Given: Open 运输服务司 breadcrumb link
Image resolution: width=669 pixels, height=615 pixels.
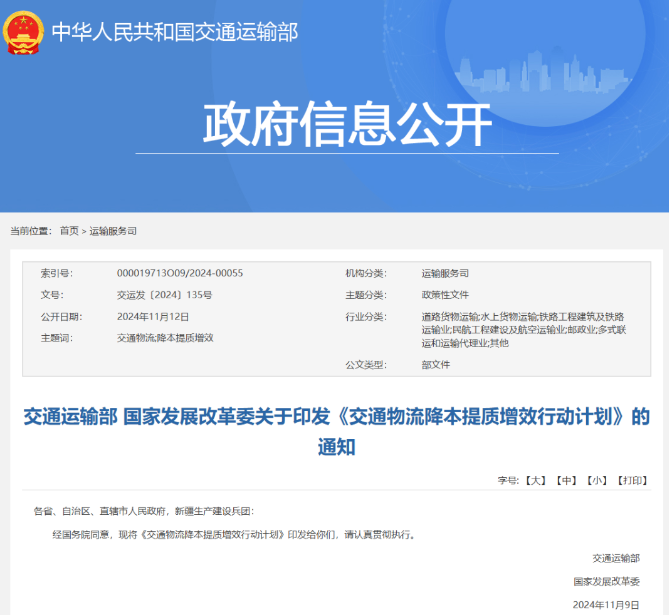Looking at the screenshot, I should pos(113,231).
